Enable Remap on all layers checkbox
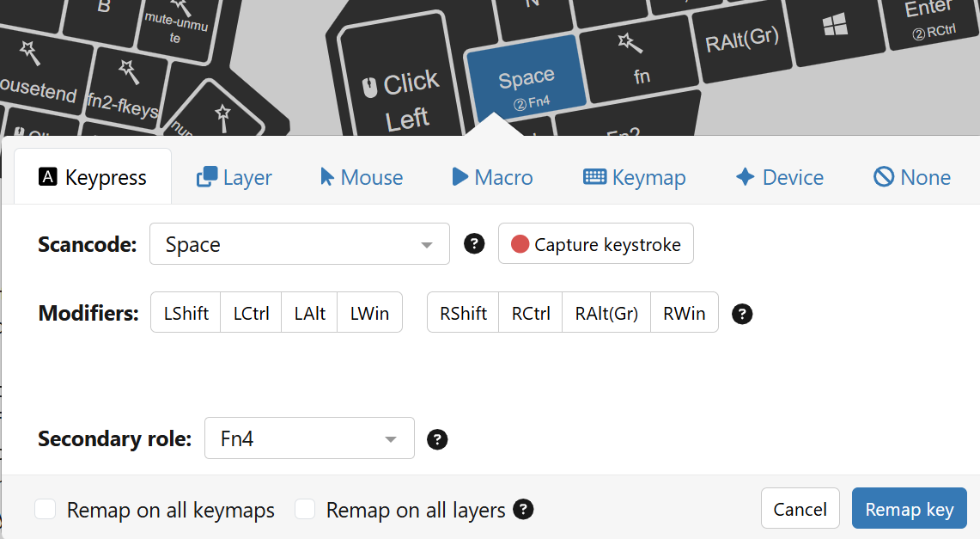Viewport: 980px width, 539px height. pyautogui.click(x=305, y=510)
